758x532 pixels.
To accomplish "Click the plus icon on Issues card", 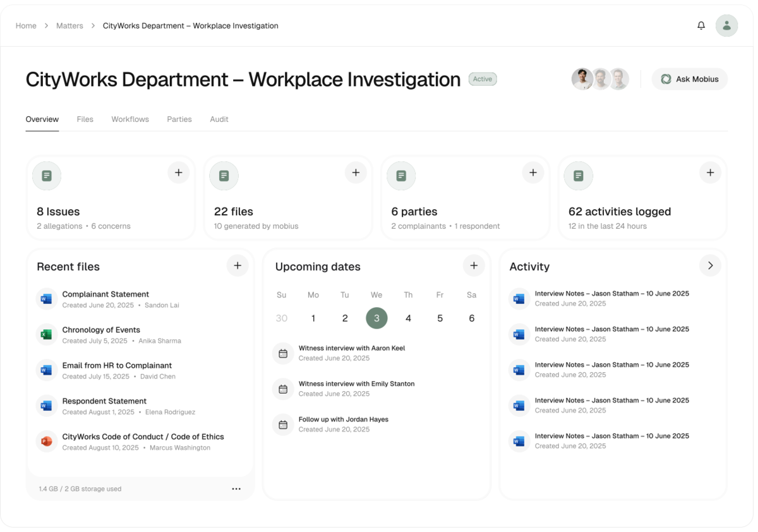I will [x=179, y=172].
